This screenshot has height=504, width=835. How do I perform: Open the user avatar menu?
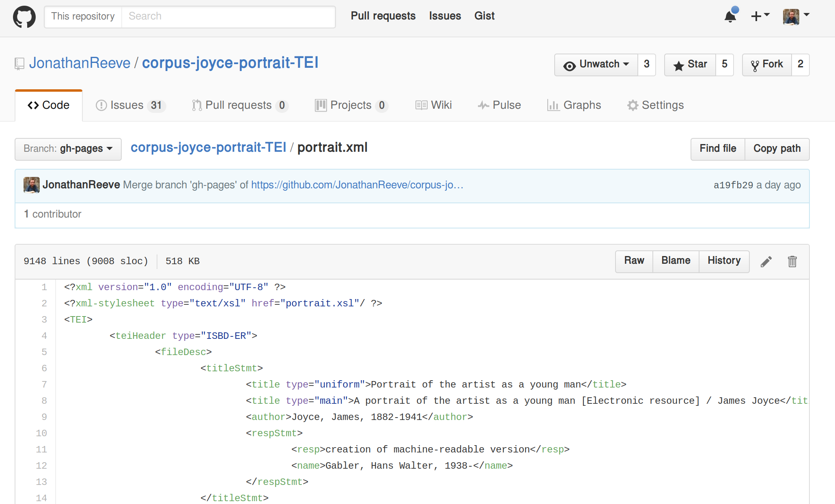tap(796, 17)
